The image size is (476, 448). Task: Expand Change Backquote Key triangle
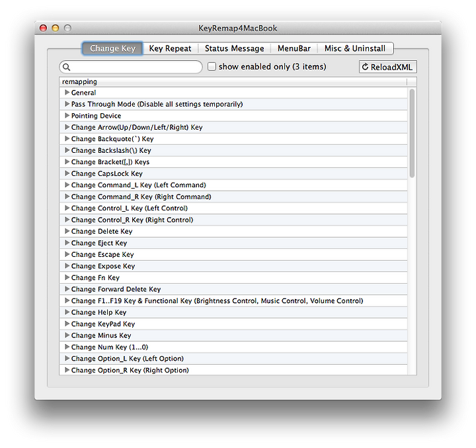[x=67, y=138]
